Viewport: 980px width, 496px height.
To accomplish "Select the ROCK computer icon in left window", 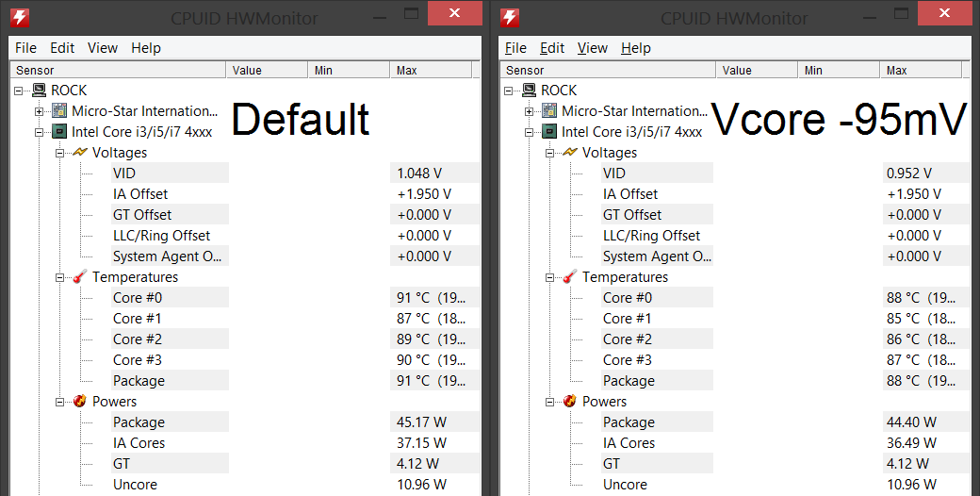I will coord(39,91).
